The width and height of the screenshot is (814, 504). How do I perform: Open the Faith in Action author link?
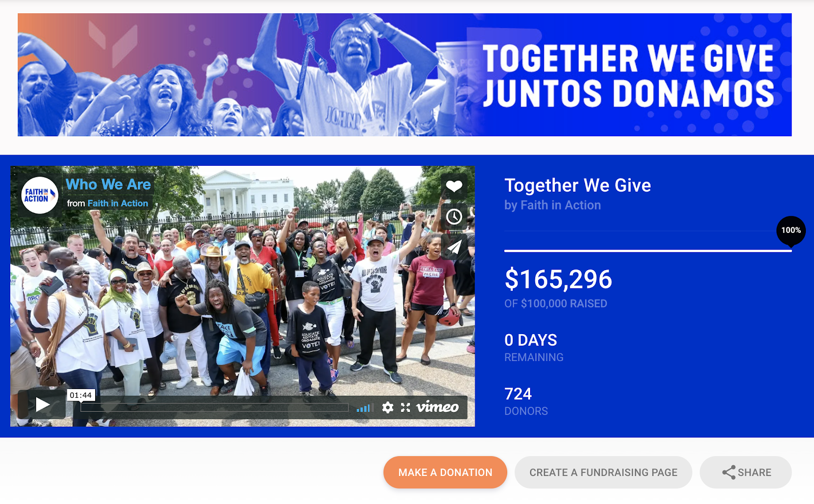point(118,203)
